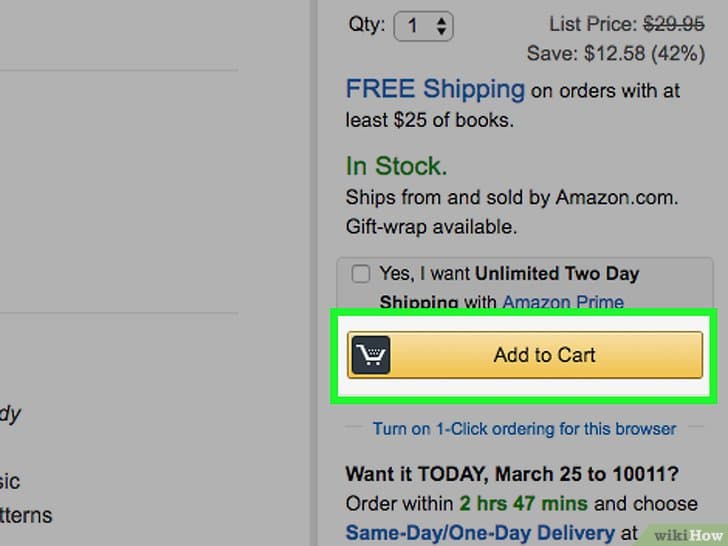728x546 pixels.
Task: Click the Add to Cart button label
Action: pyautogui.click(x=544, y=355)
